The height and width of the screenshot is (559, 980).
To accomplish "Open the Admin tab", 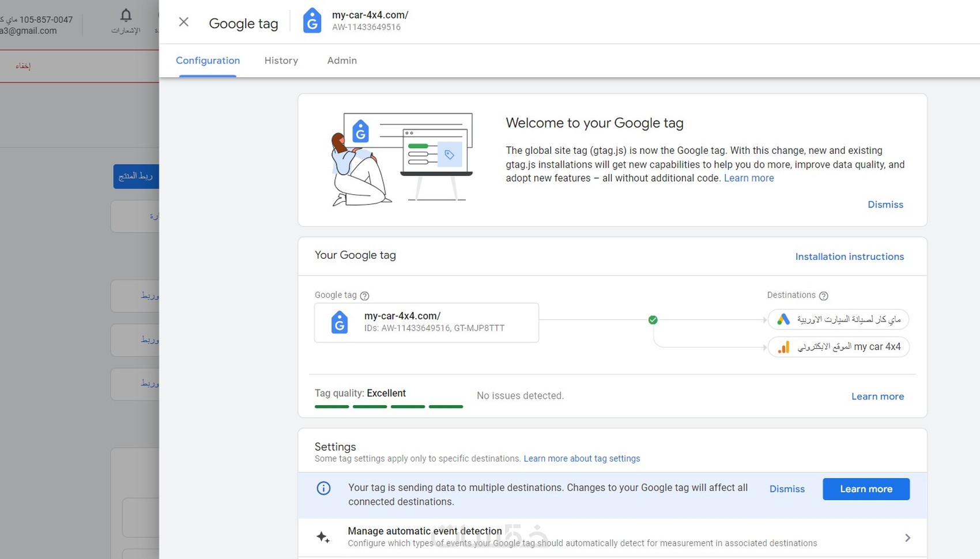I will point(342,61).
